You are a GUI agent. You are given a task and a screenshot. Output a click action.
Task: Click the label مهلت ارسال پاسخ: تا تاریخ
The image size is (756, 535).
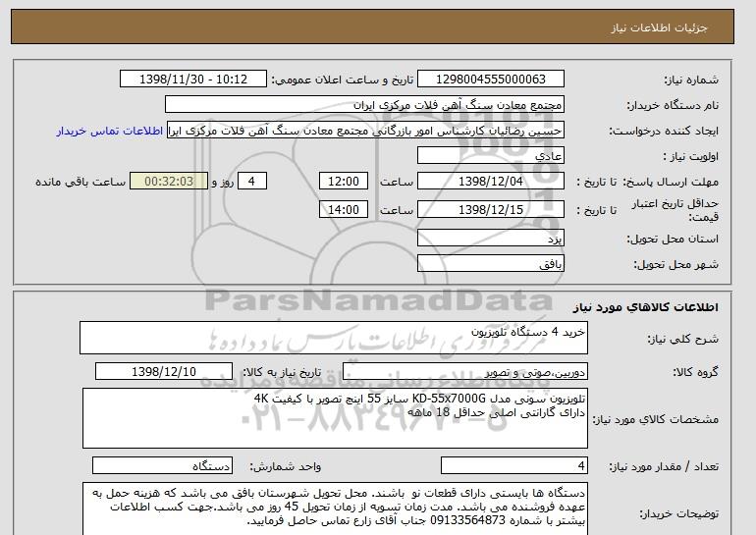click(x=648, y=182)
